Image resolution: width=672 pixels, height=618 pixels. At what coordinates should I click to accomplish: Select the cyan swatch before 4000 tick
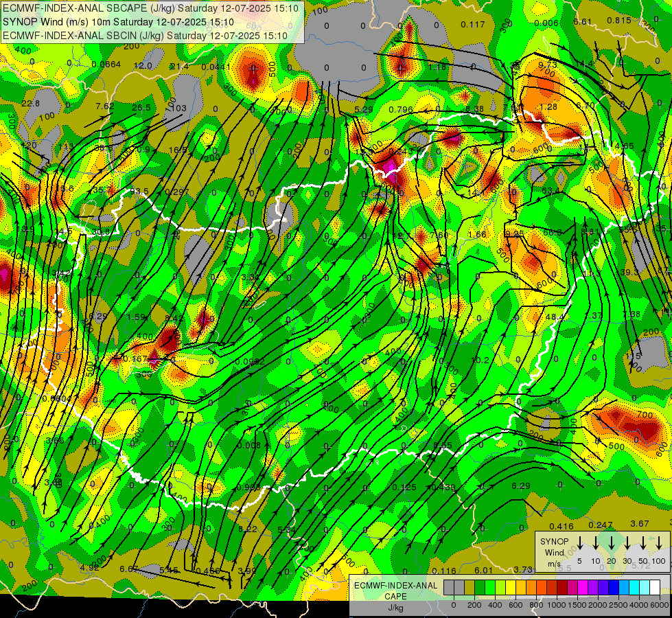click(x=634, y=587)
